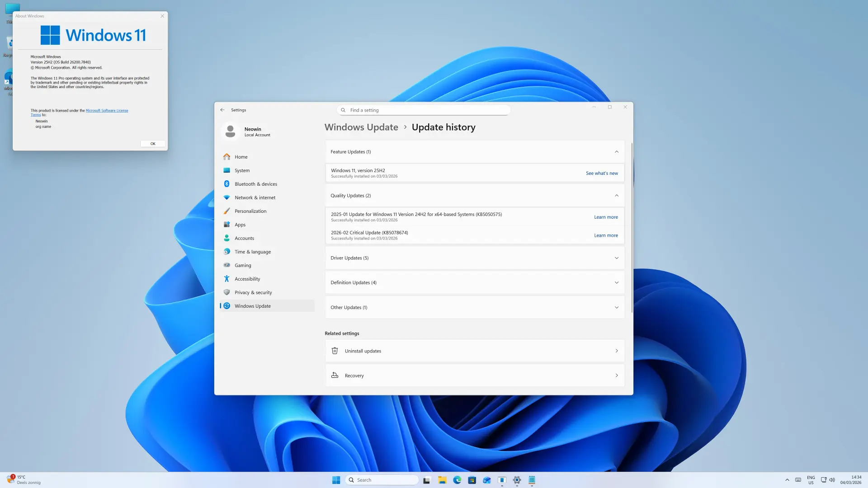Expand the Driver Updates section
Viewport: 868px width, 488px height.
616,258
